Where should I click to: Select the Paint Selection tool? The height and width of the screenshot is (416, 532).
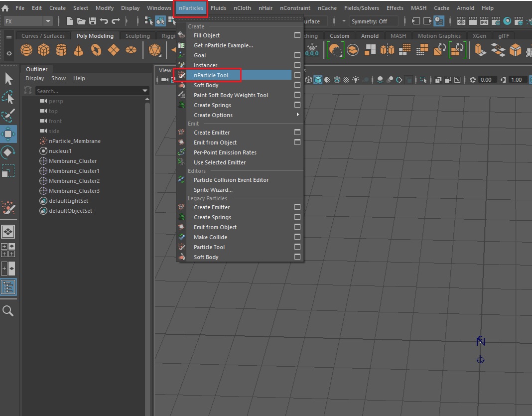[8, 116]
